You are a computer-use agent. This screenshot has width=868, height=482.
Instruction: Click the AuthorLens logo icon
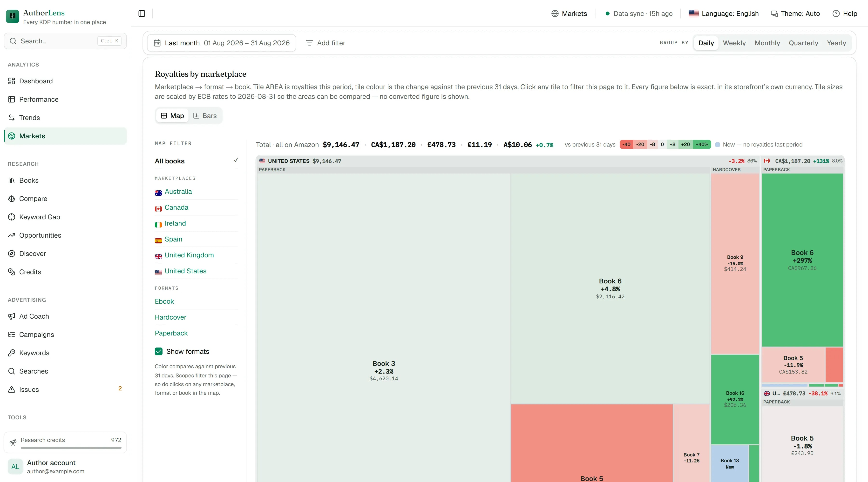pyautogui.click(x=13, y=16)
